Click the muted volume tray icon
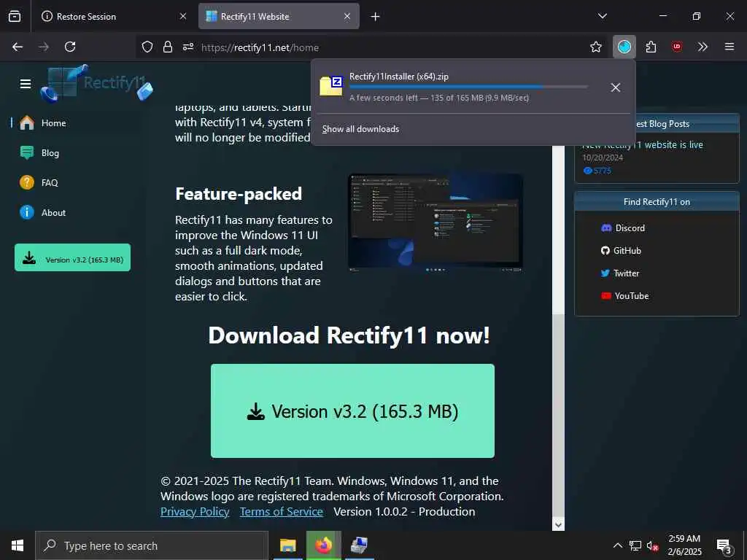747x560 pixels. 652,545
